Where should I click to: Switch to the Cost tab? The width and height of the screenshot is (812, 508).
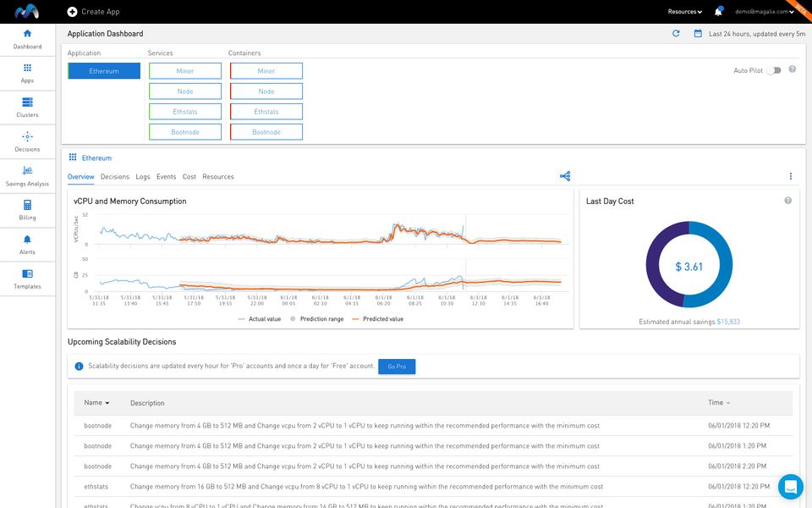(189, 177)
